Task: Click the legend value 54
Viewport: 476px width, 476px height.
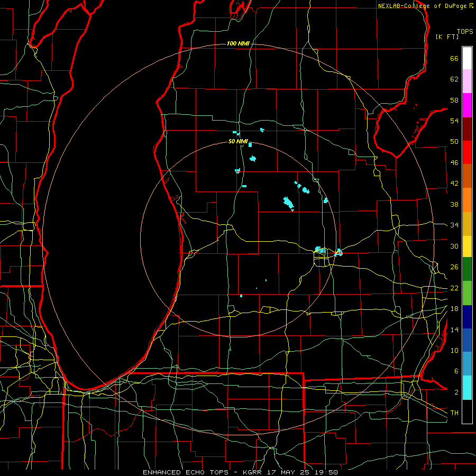Action: tap(454, 121)
